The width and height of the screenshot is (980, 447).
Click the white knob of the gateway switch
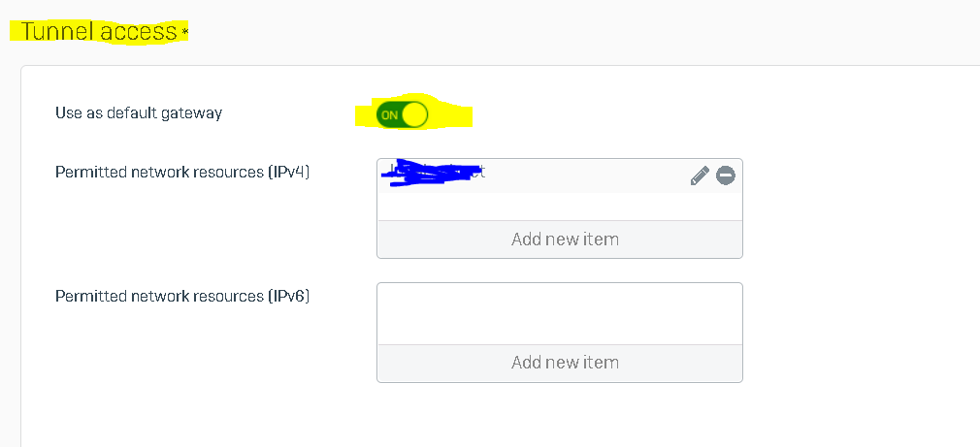tap(414, 114)
